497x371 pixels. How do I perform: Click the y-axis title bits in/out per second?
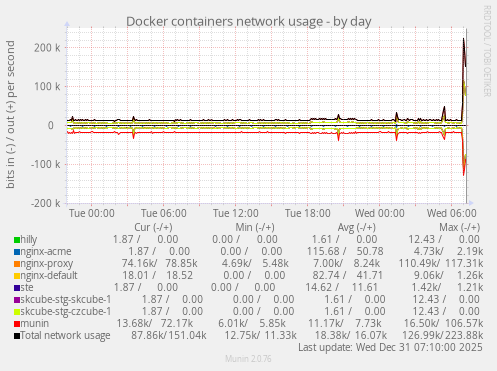pos(11,114)
